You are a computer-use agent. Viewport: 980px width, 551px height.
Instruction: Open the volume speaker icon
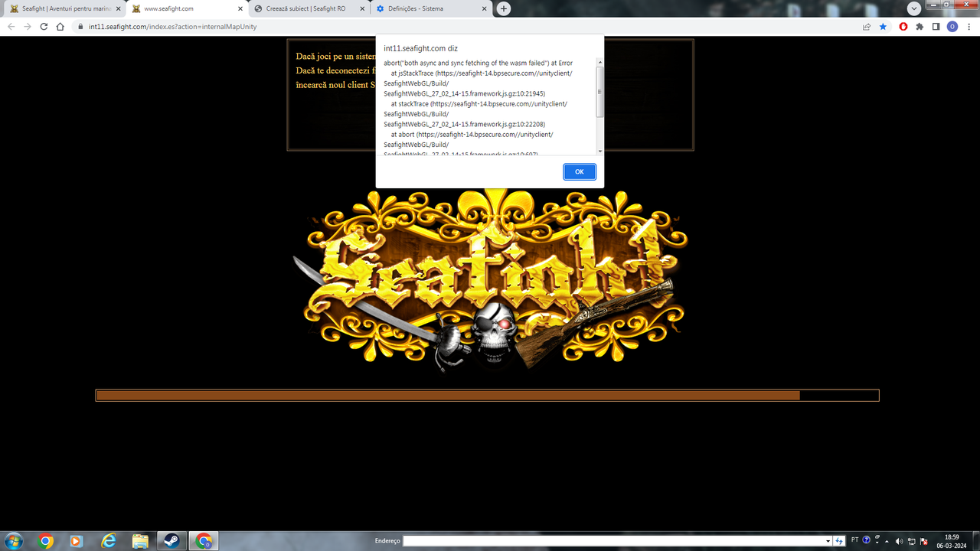click(x=900, y=541)
